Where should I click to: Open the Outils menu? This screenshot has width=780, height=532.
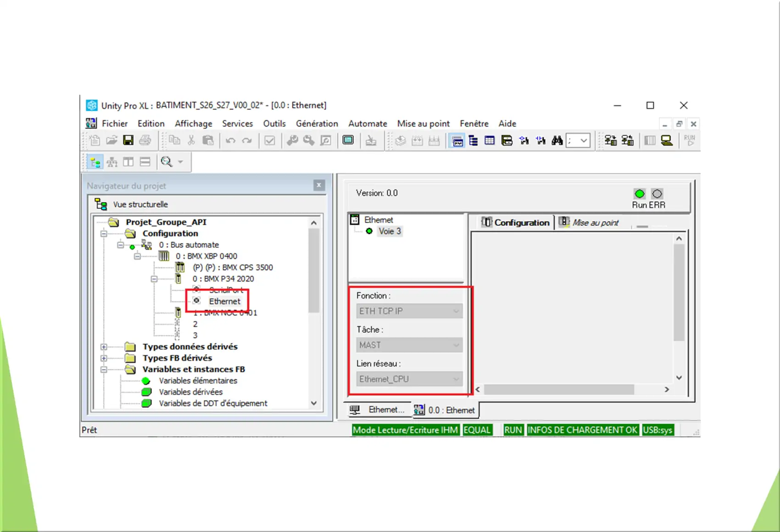[x=274, y=123]
